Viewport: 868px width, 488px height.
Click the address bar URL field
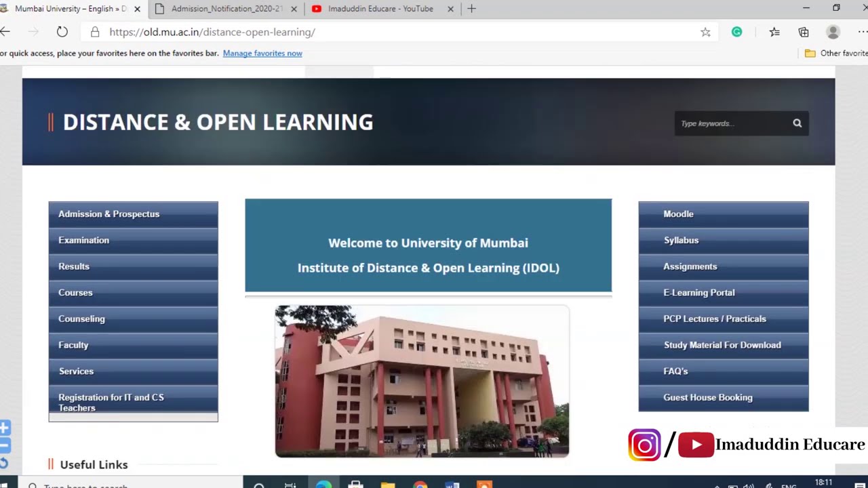point(400,32)
